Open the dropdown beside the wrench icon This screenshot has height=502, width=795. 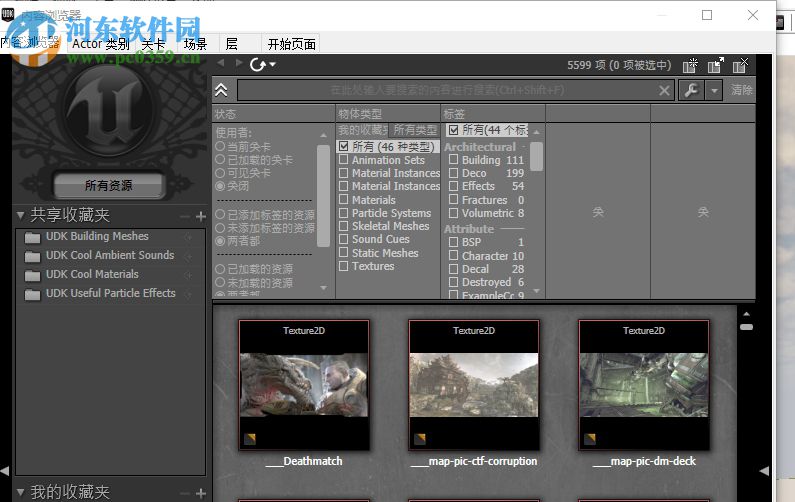point(714,91)
